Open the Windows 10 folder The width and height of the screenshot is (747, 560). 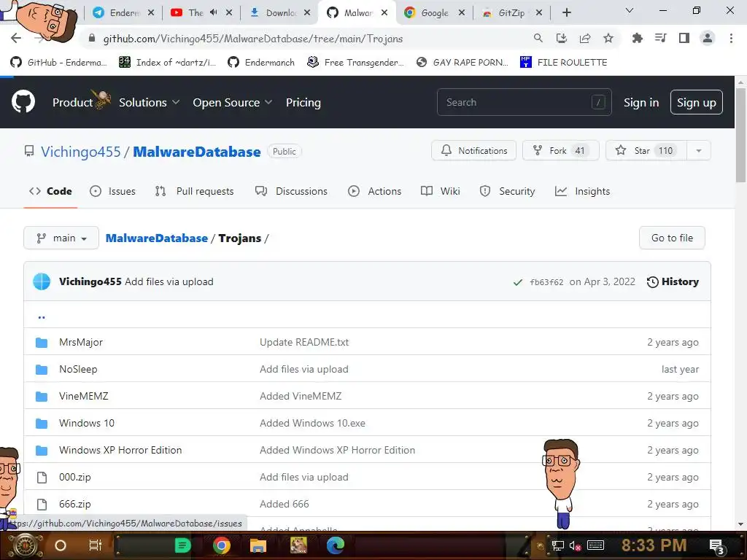[x=87, y=423]
